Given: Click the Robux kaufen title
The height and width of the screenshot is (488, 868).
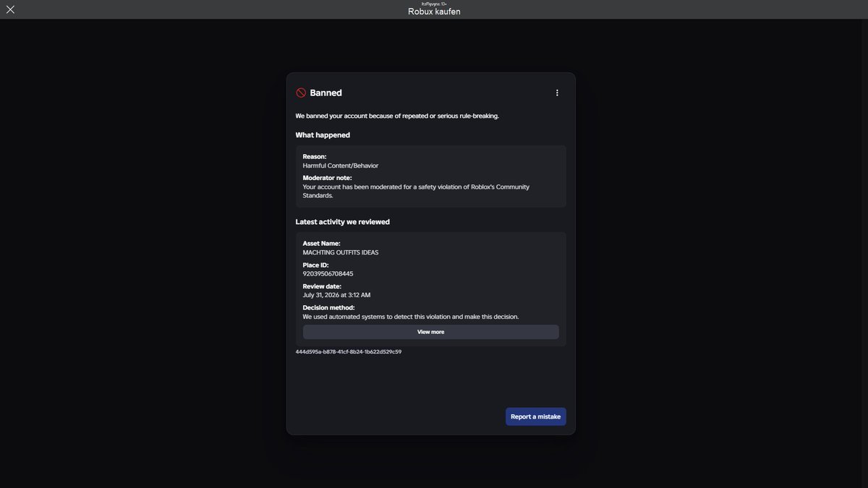Looking at the screenshot, I should pos(434,12).
